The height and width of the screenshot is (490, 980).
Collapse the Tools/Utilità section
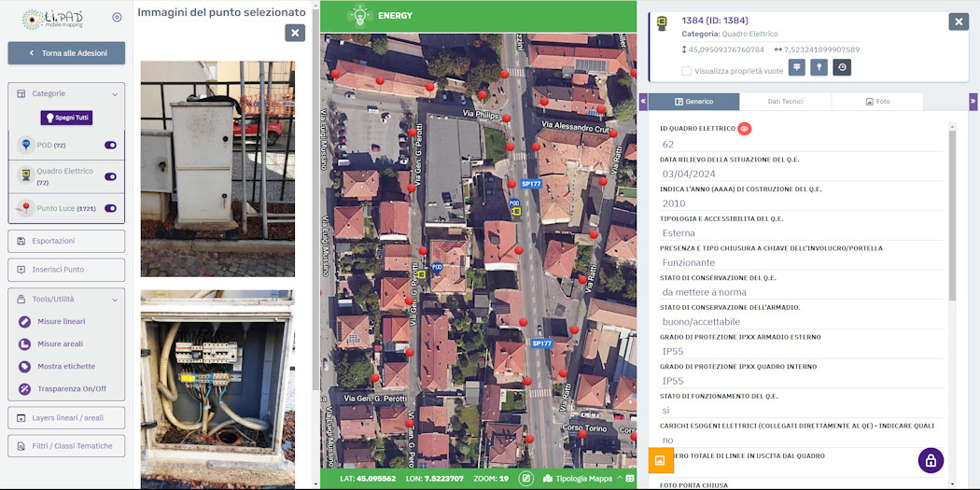115,300
